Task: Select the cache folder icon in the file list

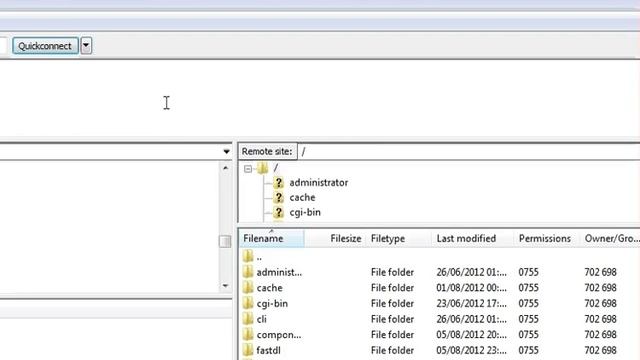Action: tap(248, 288)
